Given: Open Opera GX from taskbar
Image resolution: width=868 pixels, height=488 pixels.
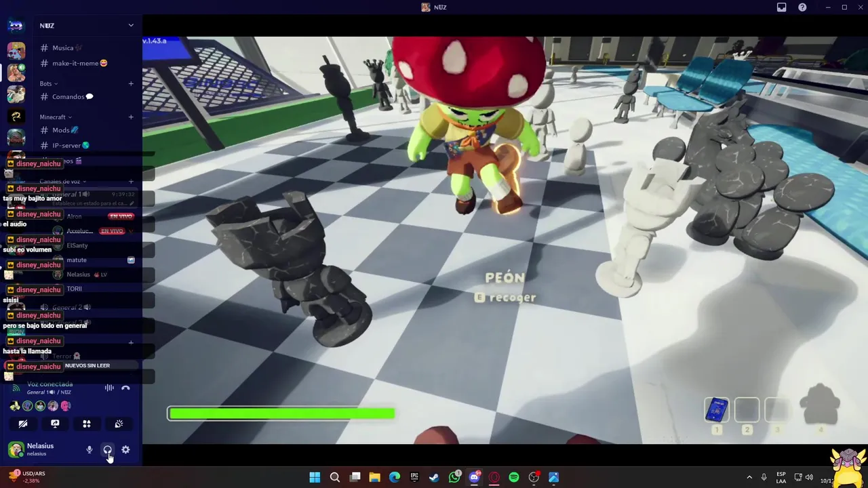Looking at the screenshot, I should [494, 477].
